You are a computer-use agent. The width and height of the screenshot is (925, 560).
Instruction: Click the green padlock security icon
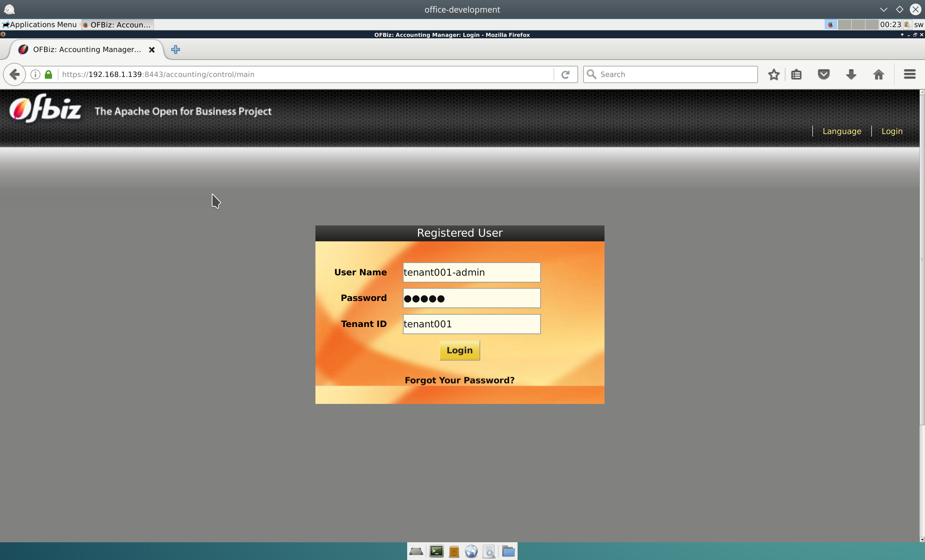pos(48,74)
